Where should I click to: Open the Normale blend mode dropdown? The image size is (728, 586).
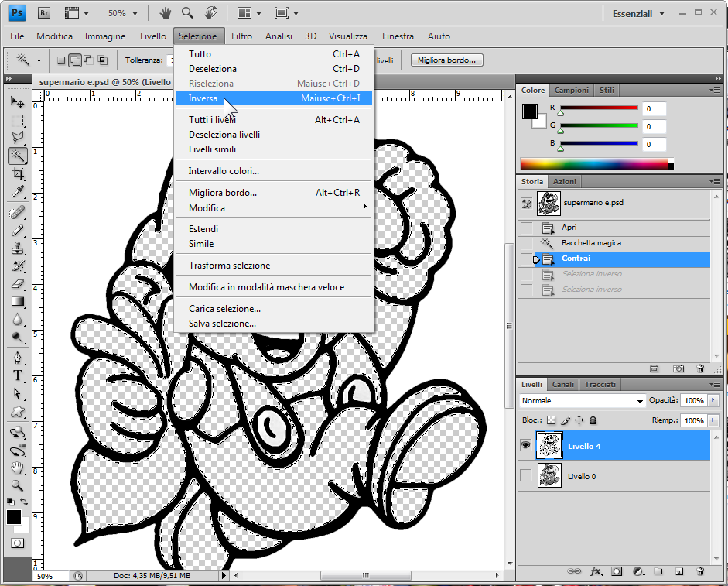coord(583,400)
